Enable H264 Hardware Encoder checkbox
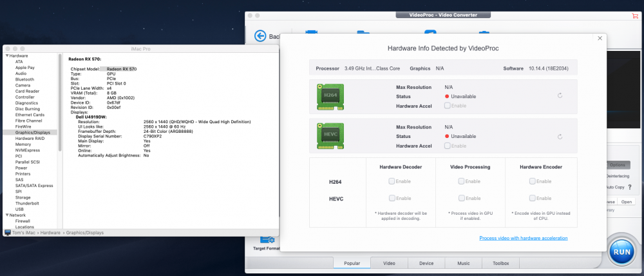Image resolution: width=644 pixels, height=276 pixels. point(533,181)
